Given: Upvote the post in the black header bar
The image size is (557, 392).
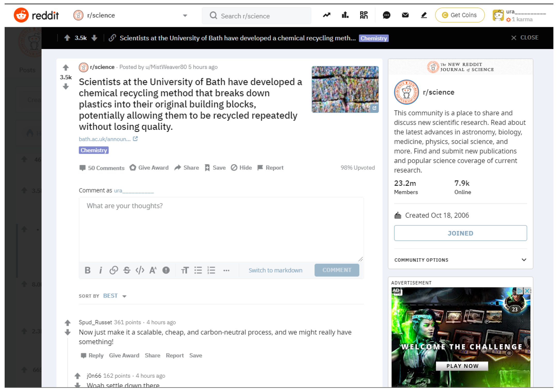Looking at the screenshot, I should pyautogui.click(x=67, y=38).
